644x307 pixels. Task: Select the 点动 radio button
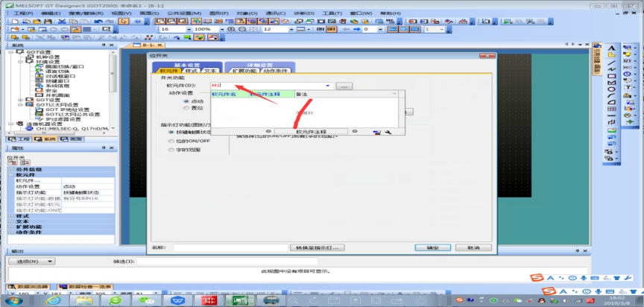[186, 101]
